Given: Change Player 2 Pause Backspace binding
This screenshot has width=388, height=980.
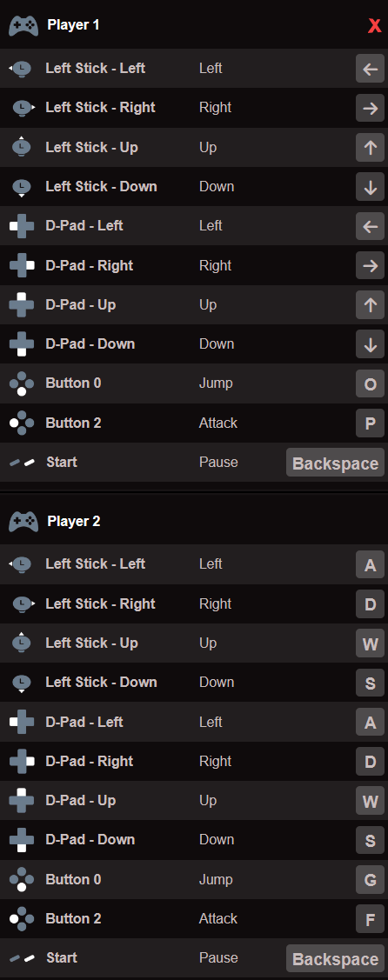Looking at the screenshot, I should tap(336, 958).
